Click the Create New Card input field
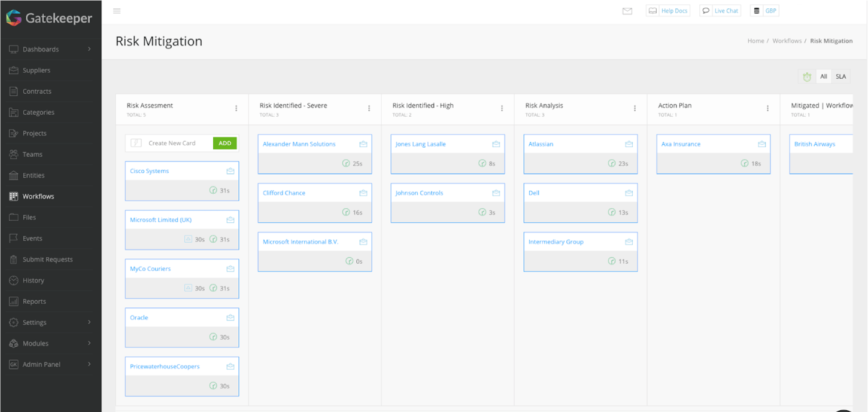868x412 pixels. coord(174,143)
